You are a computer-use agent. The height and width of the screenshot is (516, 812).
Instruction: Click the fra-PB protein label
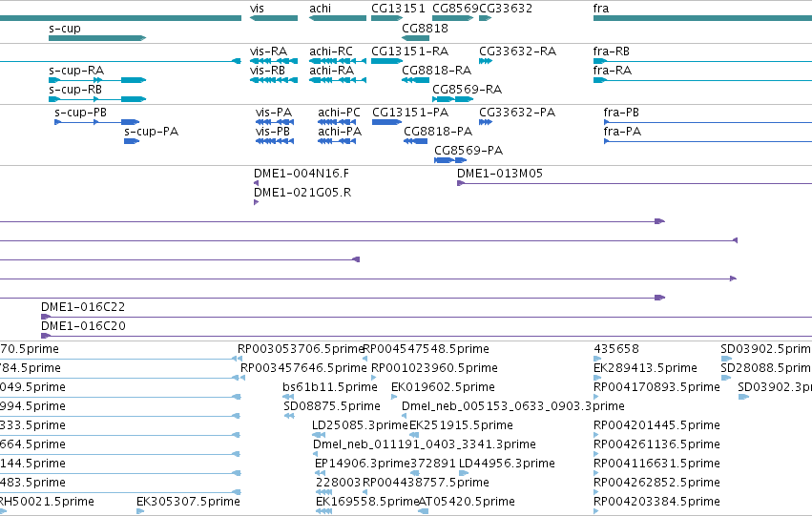621,113
